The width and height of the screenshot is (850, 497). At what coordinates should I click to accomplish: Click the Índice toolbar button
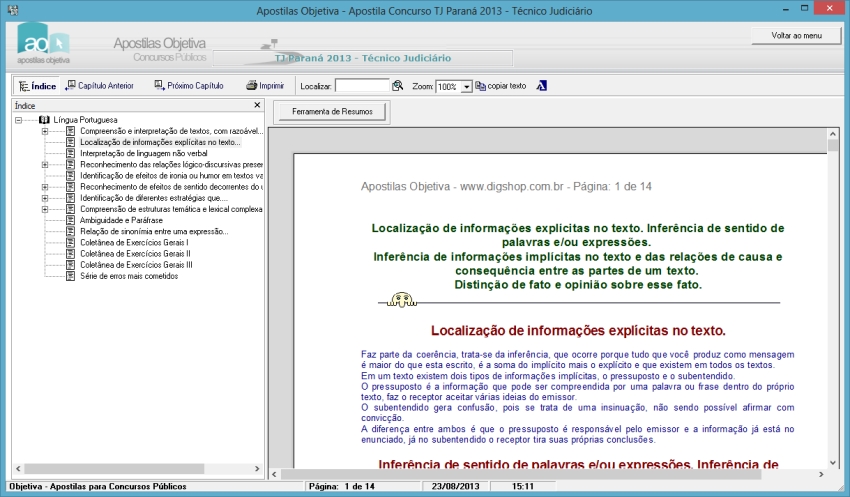37,86
